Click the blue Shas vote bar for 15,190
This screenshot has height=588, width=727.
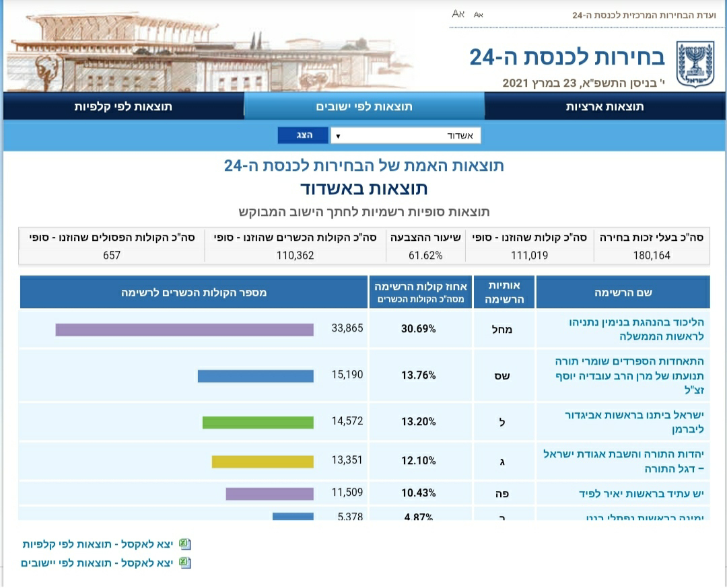(x=256, y=376)
